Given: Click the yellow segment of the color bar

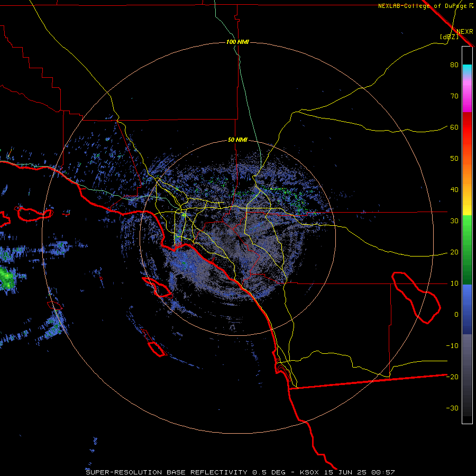Looking at the screenshot, I should [467, 208].
